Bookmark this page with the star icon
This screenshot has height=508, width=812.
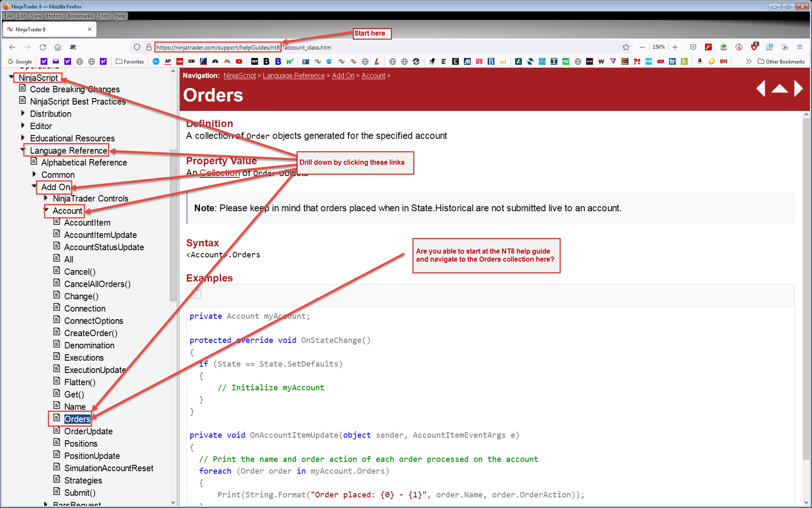[x=626, y=47]
